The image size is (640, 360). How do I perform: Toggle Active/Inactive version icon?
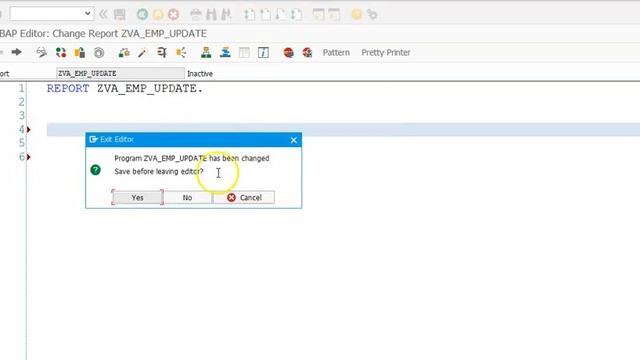[61, 52]
